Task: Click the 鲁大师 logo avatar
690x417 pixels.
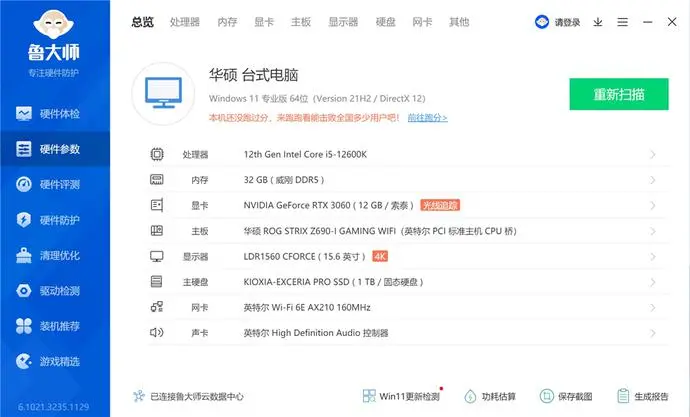Action: (x=53, y=24)
